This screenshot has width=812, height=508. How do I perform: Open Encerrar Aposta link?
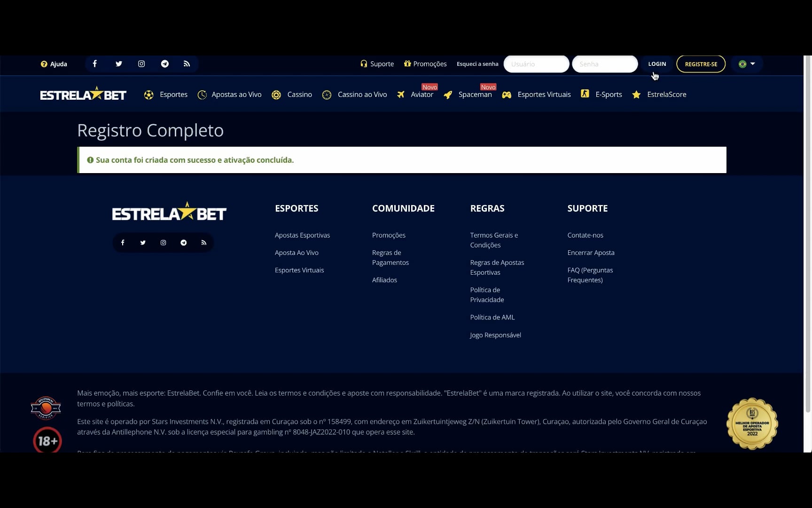tap(591, 253)
